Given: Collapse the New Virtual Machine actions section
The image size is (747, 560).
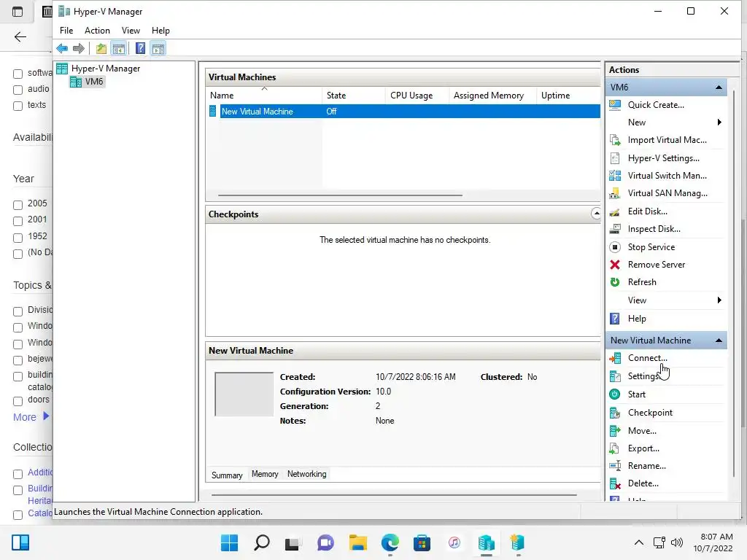Looking at the screenshot, I should (719, 341).
